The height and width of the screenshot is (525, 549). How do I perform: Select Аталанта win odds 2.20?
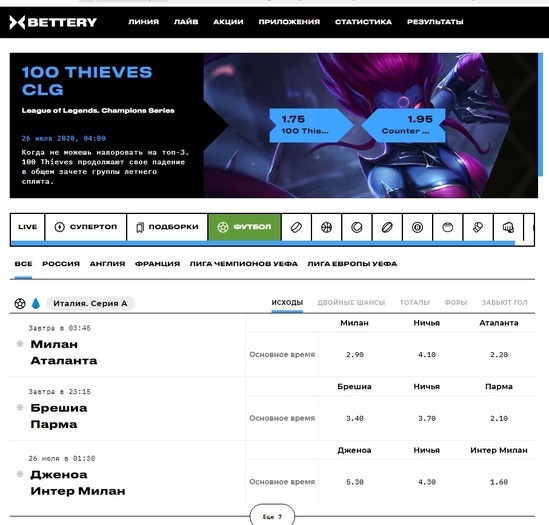pos(499,354)
